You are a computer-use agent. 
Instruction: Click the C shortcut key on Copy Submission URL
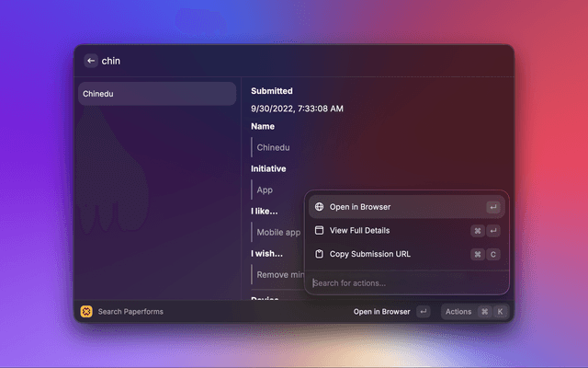(x=493, y=254)
